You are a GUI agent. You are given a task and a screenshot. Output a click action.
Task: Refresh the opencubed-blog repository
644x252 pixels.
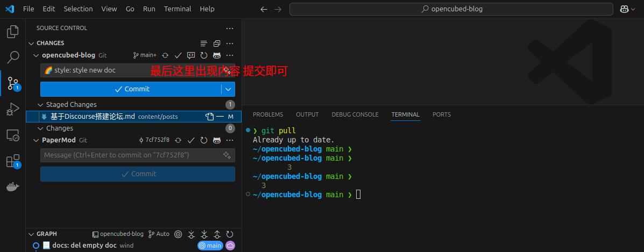(x=204, y=55)
